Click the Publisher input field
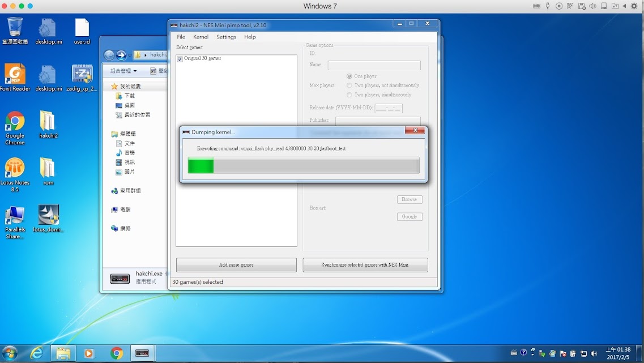Viewport: 644px width, 363px height. (x=378, y=121)
